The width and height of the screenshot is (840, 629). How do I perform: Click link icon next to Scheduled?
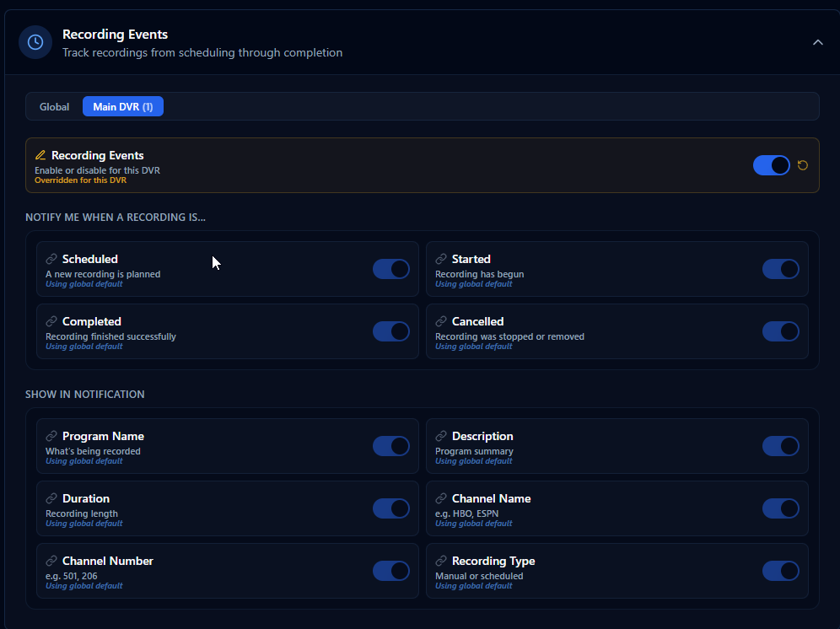pyautogui.click(x=51, y=260)
